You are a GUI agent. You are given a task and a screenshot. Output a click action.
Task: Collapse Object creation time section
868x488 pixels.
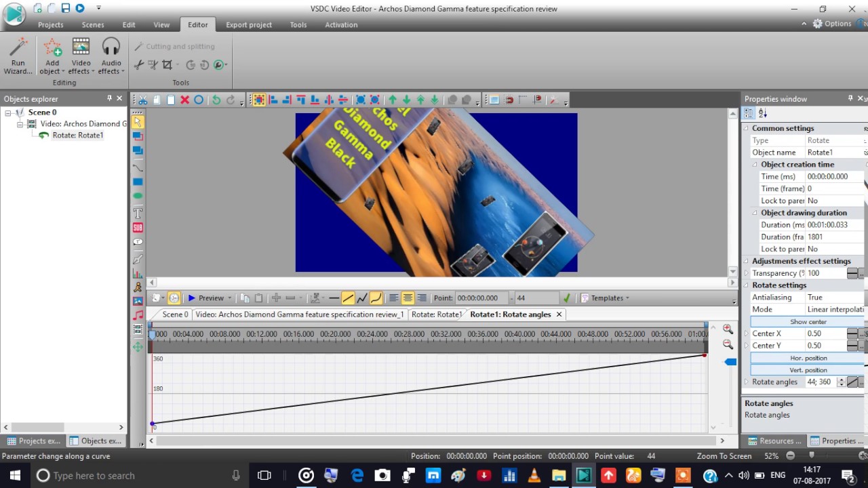pyautogui.click(x=755, y=165)
